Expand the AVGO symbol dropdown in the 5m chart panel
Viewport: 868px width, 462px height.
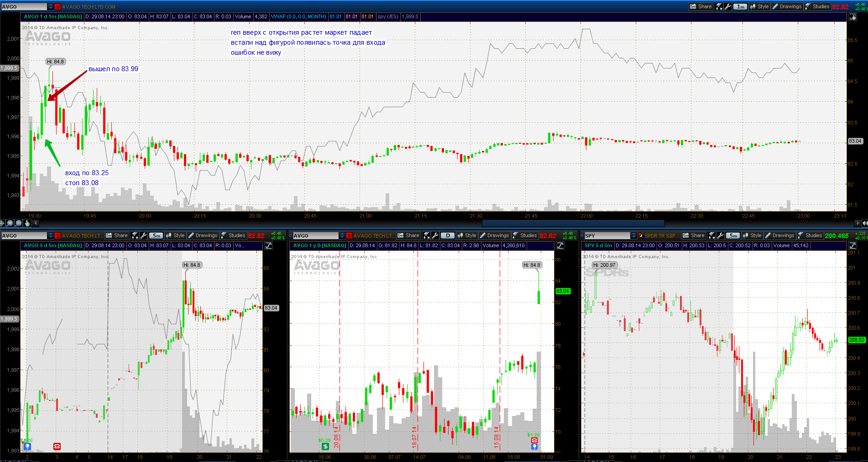tap(50, 235)
